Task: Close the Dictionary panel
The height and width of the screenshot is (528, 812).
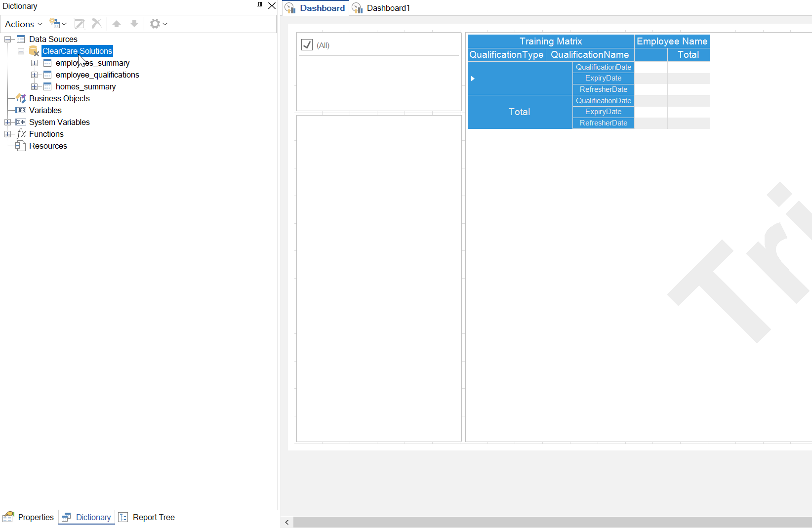Action: 272,5
